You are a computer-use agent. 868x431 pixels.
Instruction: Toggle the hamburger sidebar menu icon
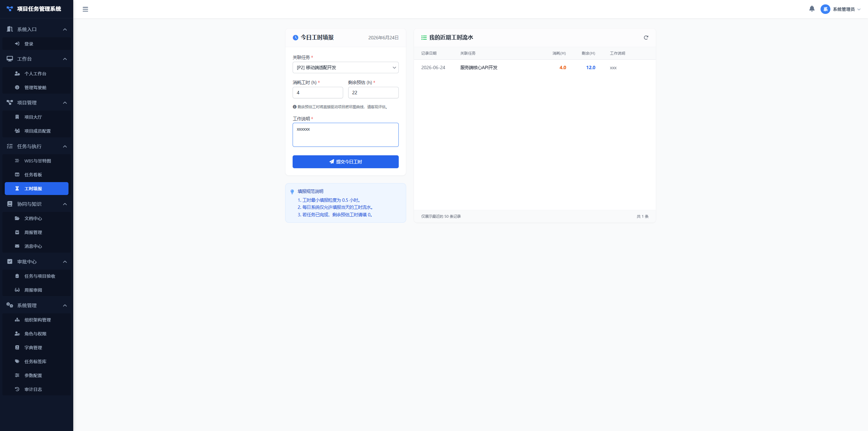click(x=85, y=9)
